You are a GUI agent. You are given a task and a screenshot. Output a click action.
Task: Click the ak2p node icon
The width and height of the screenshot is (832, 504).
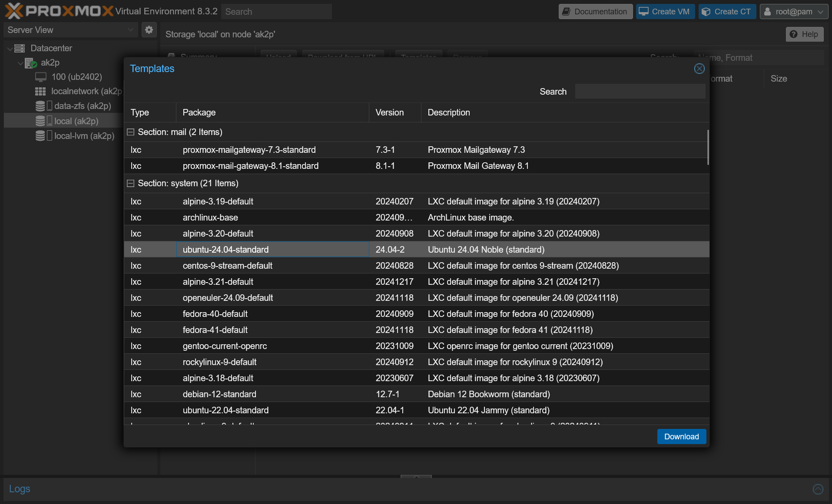pyautogui.click(x=30, y=63)
